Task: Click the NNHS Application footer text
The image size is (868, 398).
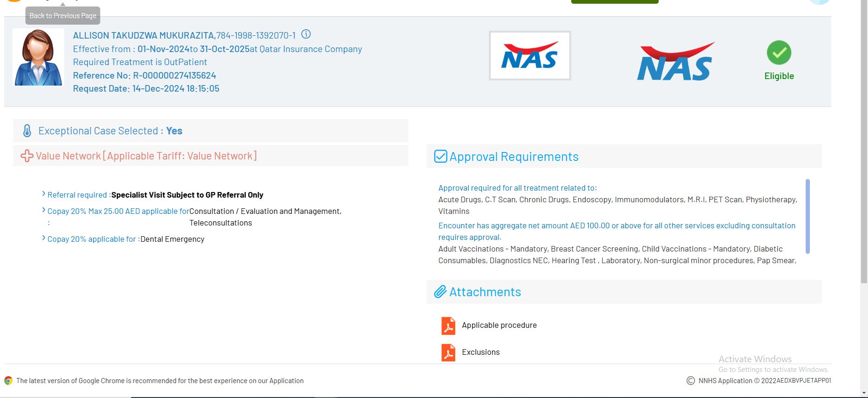Action: tap(765, 381)
